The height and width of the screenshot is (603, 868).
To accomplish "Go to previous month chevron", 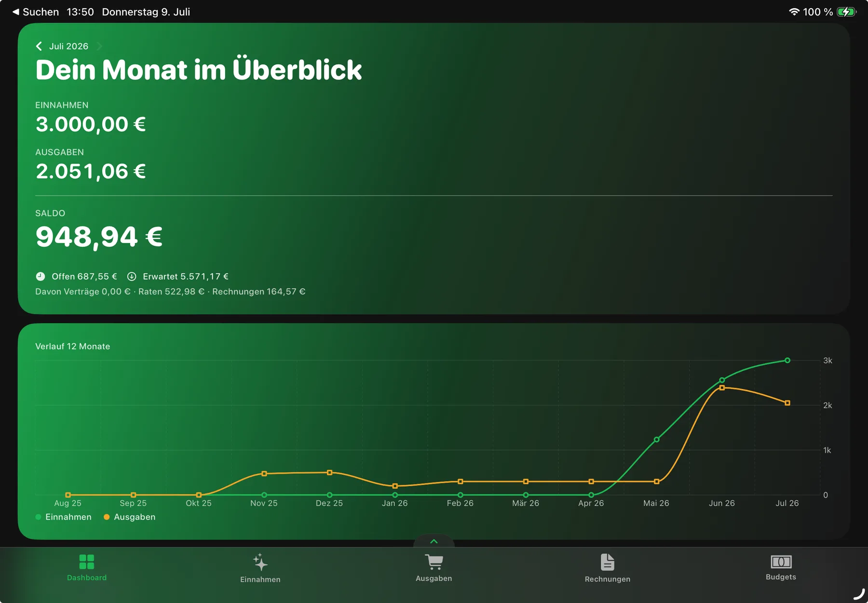I will click(x=39, y=46).
